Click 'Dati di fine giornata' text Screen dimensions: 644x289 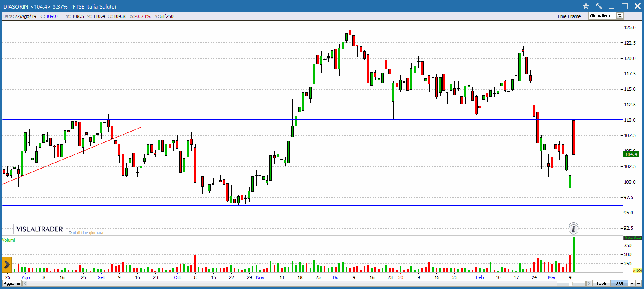(86, 232)
